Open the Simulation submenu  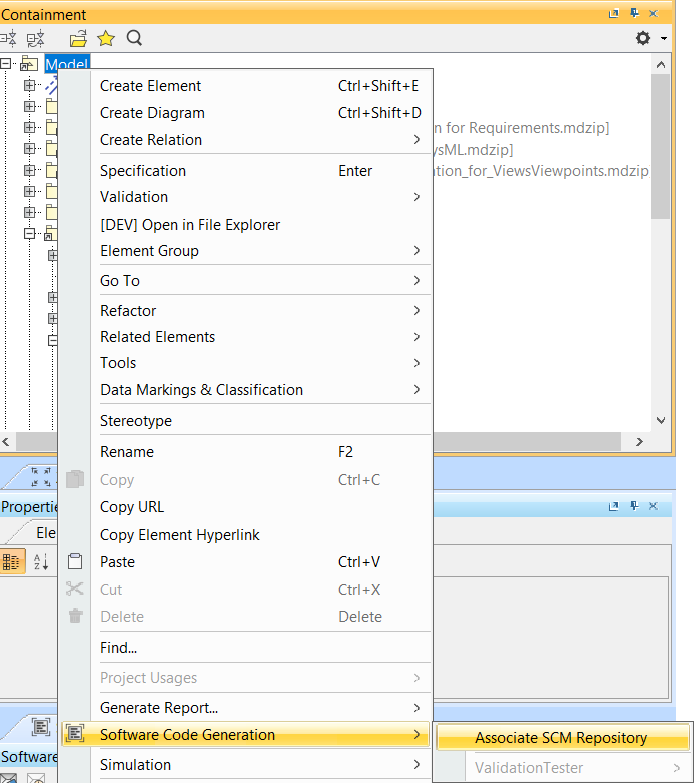click(x=246, y=765)
